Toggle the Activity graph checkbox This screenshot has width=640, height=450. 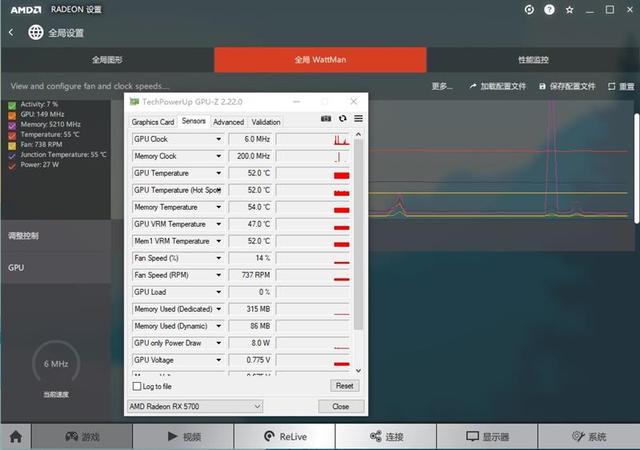point(12,104)
